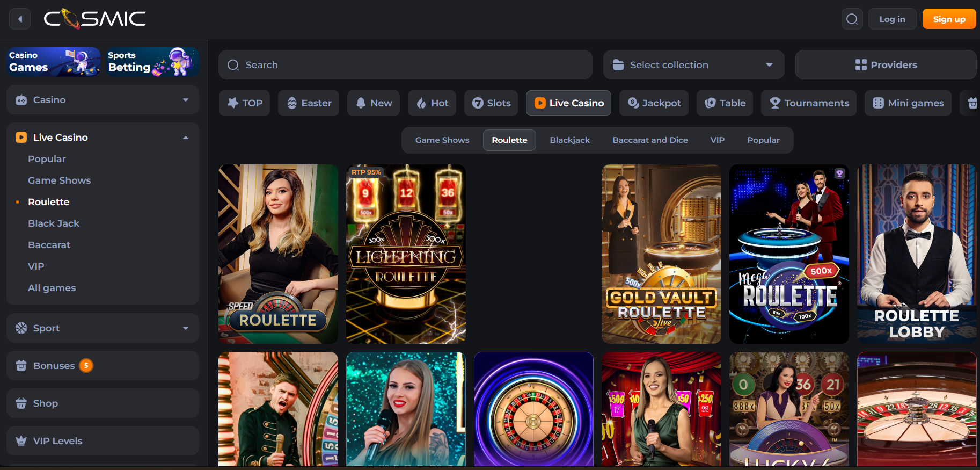Click the Shop basket icon
Image resolution: width=980 pixels, height=470 pixels.
(21, 403)
